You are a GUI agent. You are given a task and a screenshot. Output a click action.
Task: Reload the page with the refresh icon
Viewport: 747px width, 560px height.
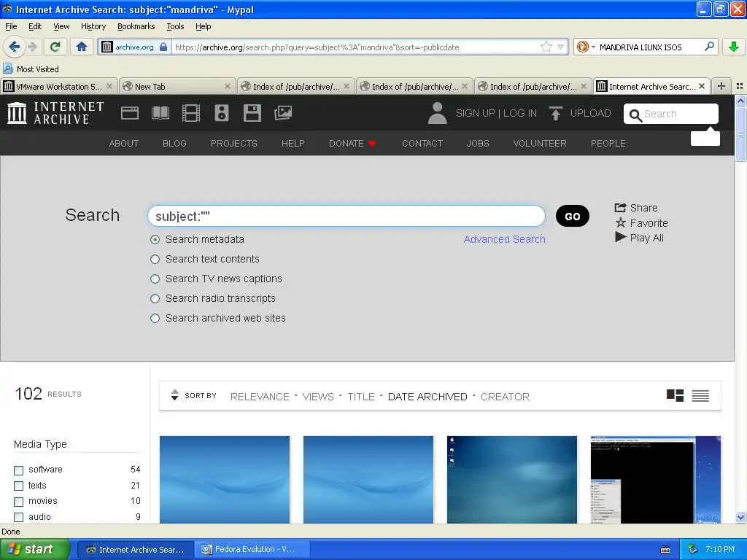pos(55,47)
